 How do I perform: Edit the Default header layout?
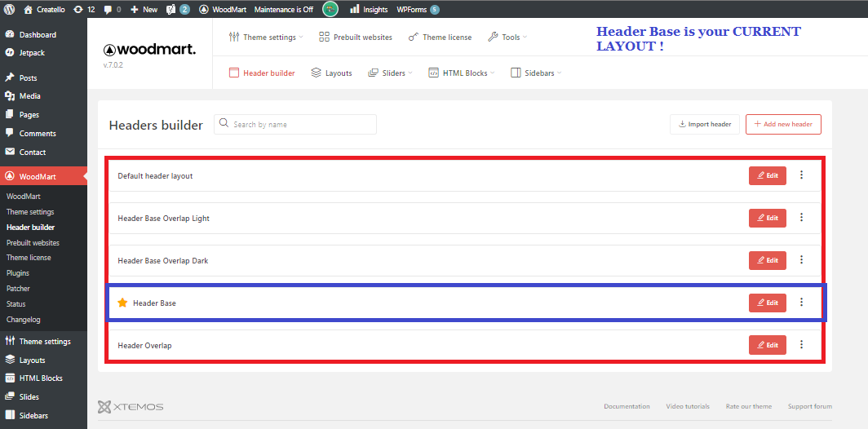[x=767, y=175]
